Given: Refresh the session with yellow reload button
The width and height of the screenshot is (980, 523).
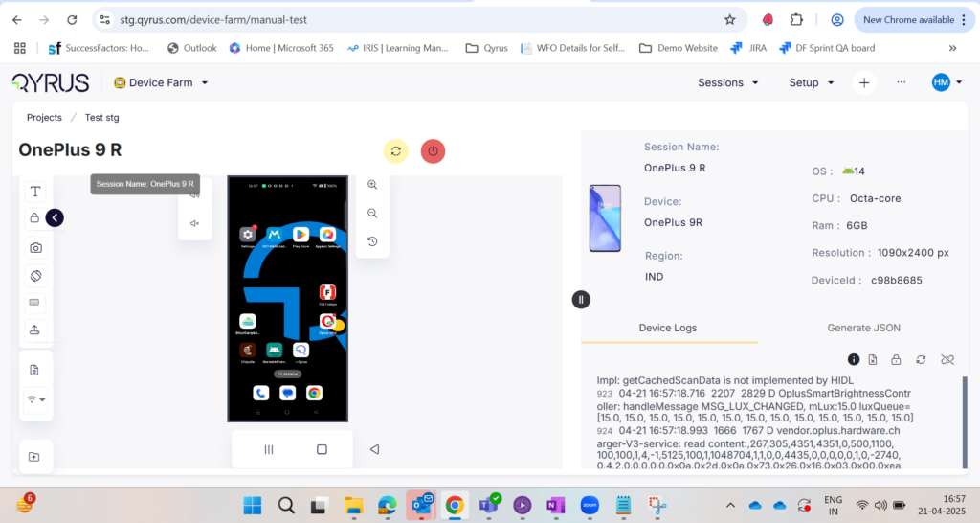Looking at the screenshot, I should coord(395,151).
